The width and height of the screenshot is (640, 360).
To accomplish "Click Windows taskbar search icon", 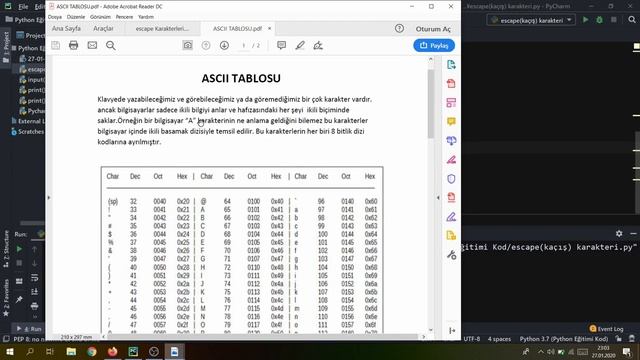I will [29, 351].
